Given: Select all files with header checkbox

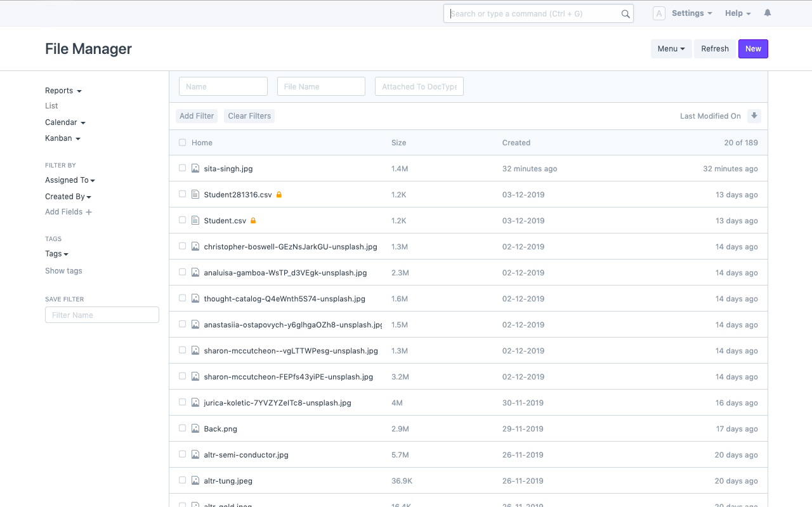Looking at the screenshot, I should point(183,143).
